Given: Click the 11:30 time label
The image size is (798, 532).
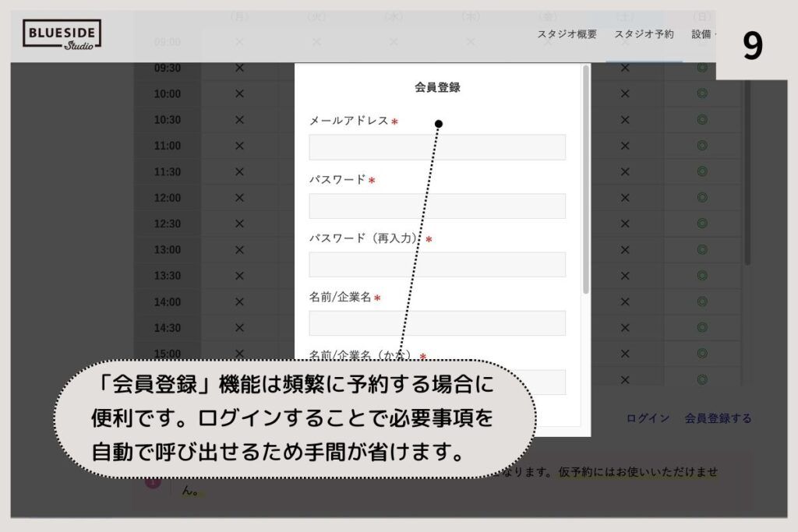Looking at the screenshot, I should coord(168,171).
